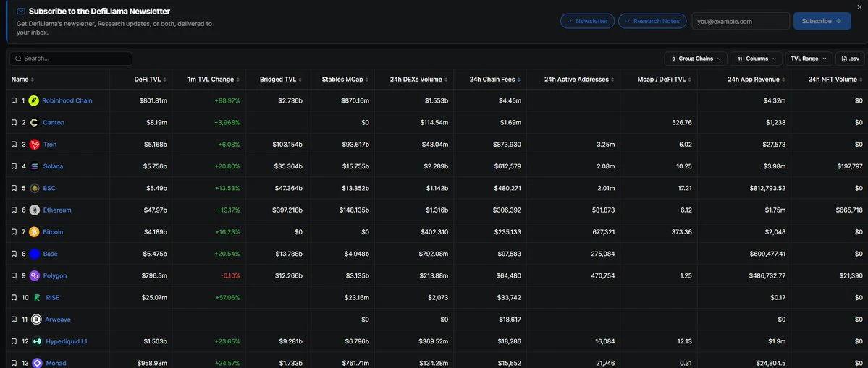Open the Ethereum chain link
This screenshot has width=868, height=368.
[57, 210]
